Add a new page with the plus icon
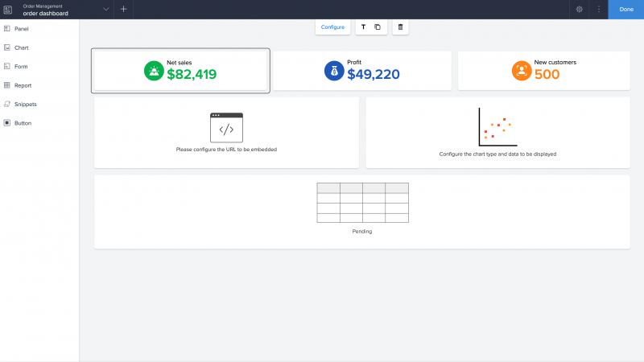Viewport: 644px width, 362px height. pyautogui.click(x=123, y=9)
